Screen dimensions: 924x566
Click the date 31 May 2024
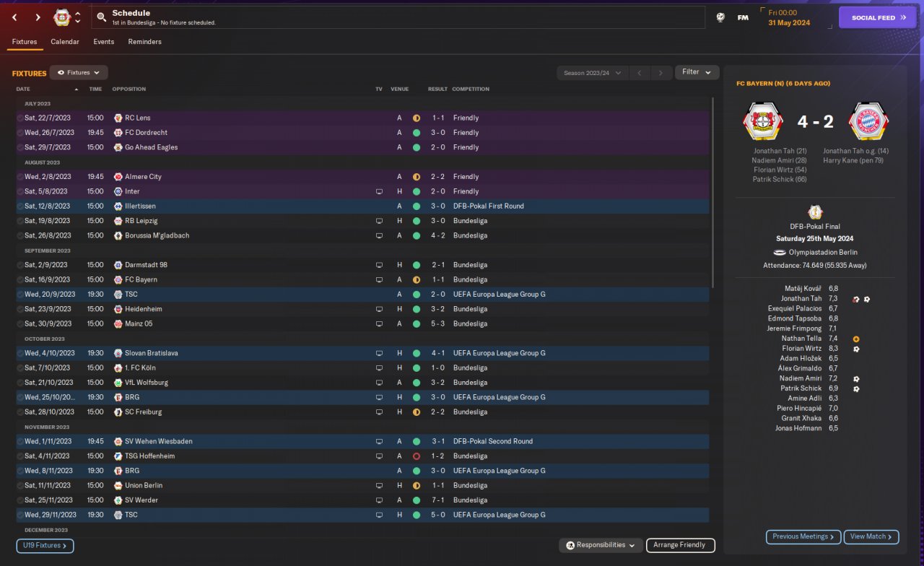point(789,23)
